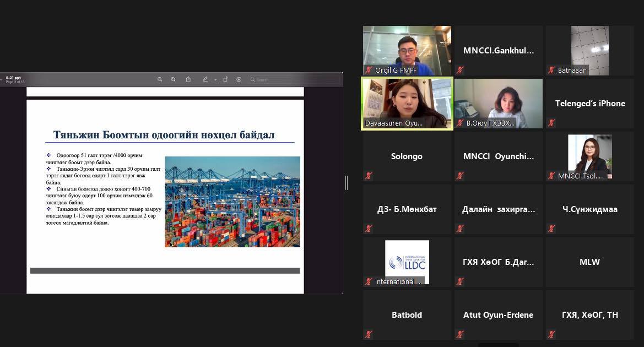644x347 pixels.
Task: Click the Telenged's iPhone participant tile
Action: (590, 104)
